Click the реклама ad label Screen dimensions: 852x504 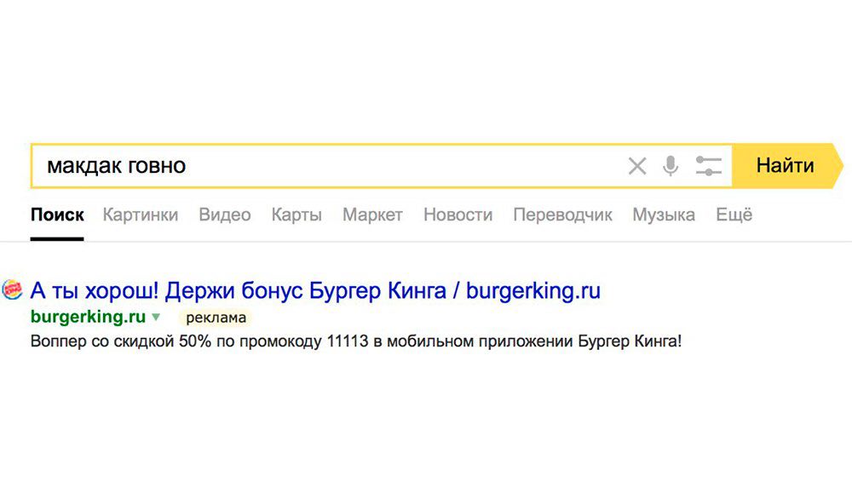pos(216,318)
